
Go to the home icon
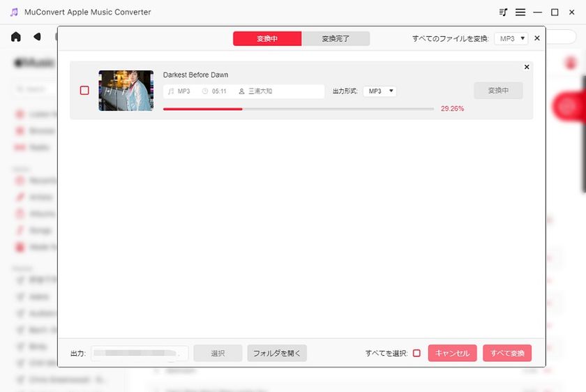click(16, 37)
